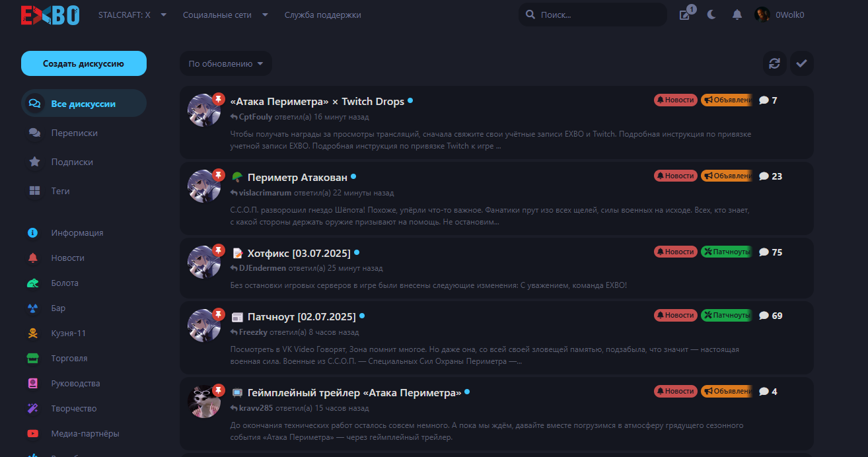Click the search input field
The height and width of the screenshot is (457, 868).
pos(598,15)
